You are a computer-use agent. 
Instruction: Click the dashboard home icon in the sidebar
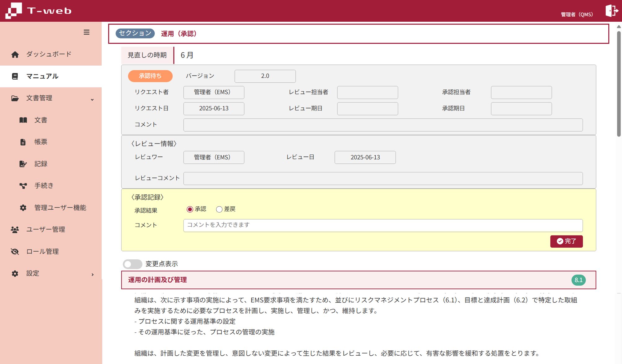click(x=15, y=54)
